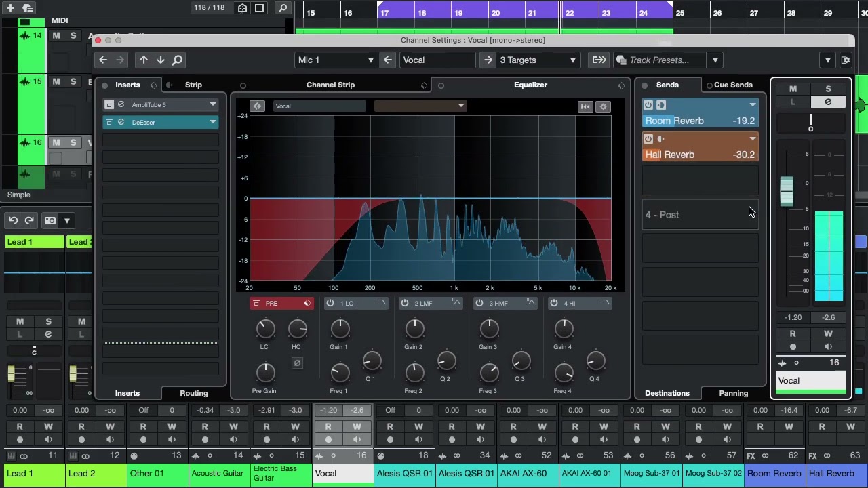Open search icon in project toolbar
Screen dimensions: 868x488
point(283,8)
